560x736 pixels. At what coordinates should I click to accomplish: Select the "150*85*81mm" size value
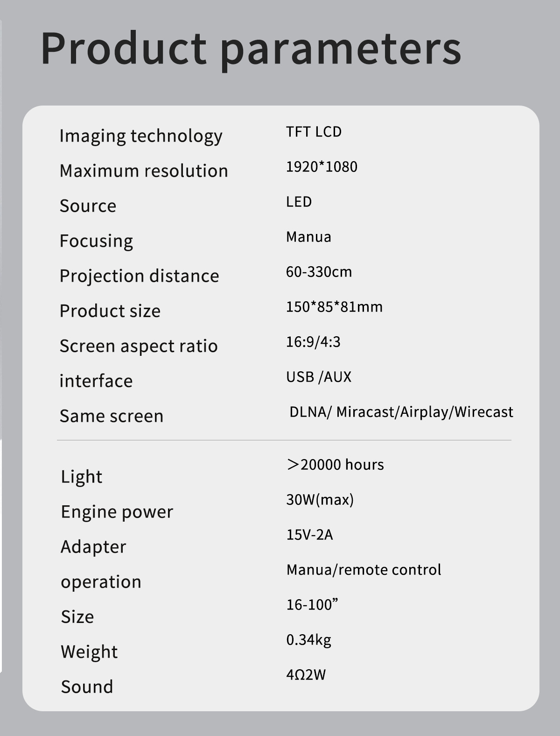point(334,307)
